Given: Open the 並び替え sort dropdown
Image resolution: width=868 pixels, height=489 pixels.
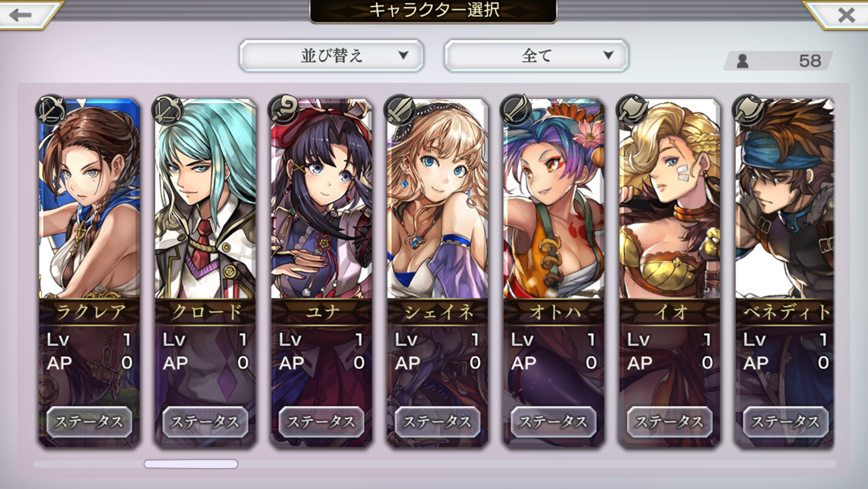Looking at the screenshot, I should coord(332,55).
